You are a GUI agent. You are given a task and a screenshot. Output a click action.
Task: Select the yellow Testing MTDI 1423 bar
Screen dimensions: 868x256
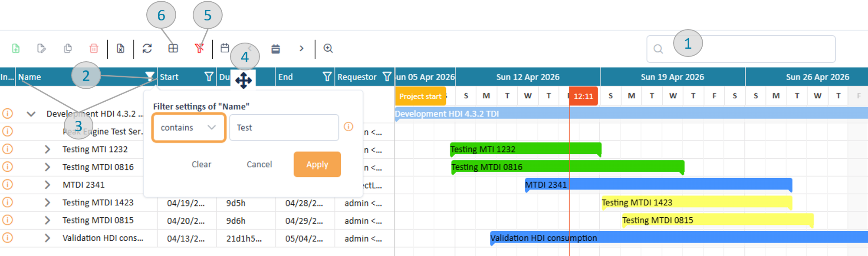(x=697, y=203)
